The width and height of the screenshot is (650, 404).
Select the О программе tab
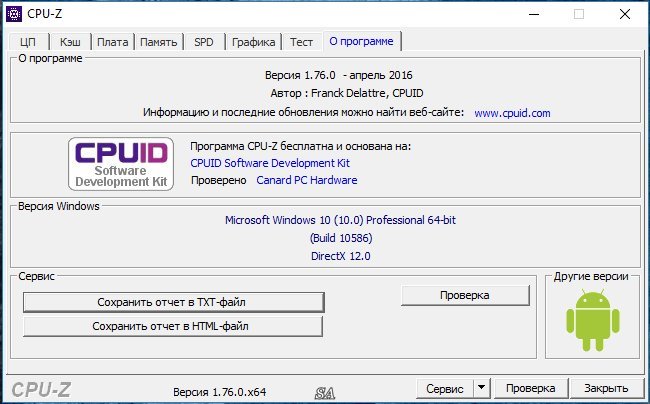361,41
